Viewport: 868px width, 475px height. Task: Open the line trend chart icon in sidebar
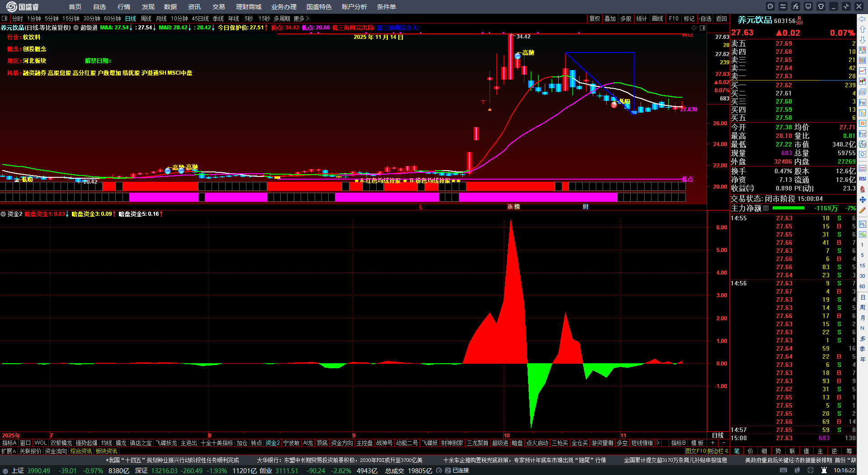pos(863,71)
